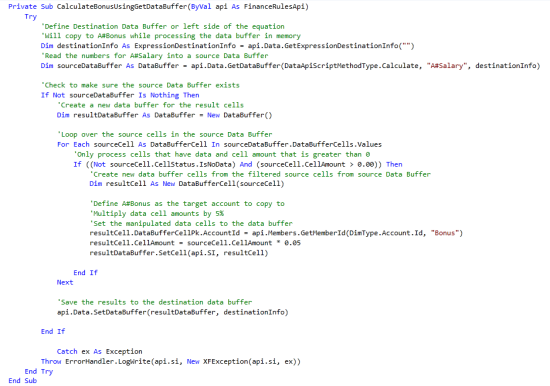The image size is (550, 386).
Task: Click the "Bonus" string literal
Action: coord(444,233)
